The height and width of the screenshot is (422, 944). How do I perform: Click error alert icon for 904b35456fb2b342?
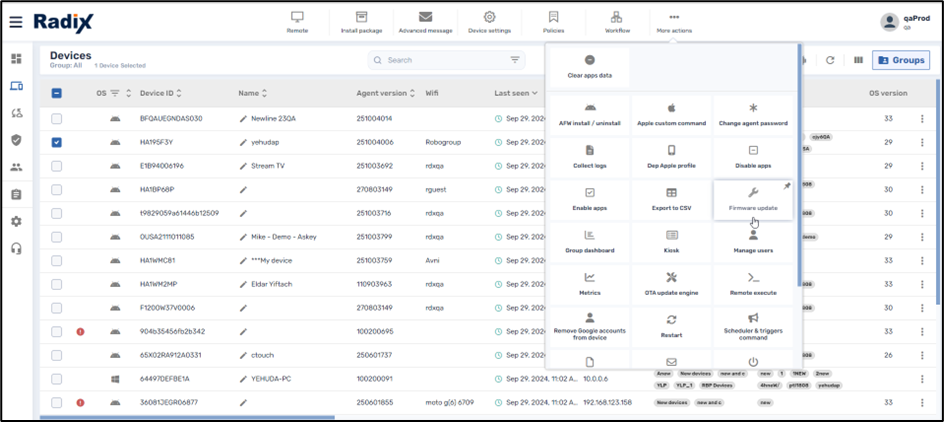pyautogui.click(x=80, y=331)
